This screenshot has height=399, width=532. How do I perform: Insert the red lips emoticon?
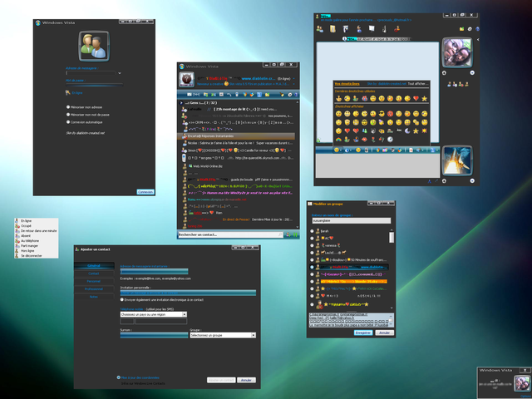click(364, 139)
